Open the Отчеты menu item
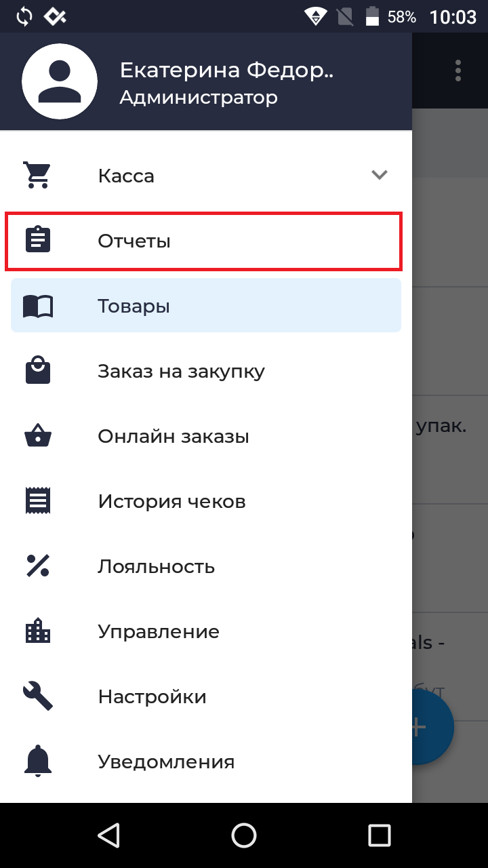 click(x=134, y=241)
